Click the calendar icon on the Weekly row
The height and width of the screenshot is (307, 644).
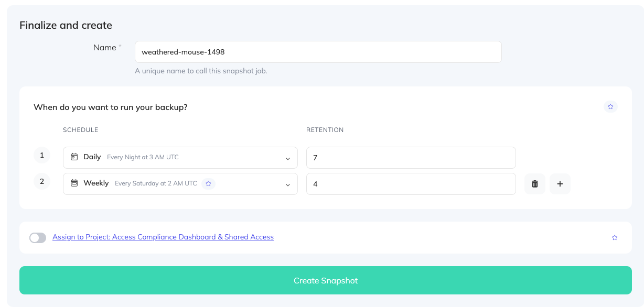tap(73, 183)
